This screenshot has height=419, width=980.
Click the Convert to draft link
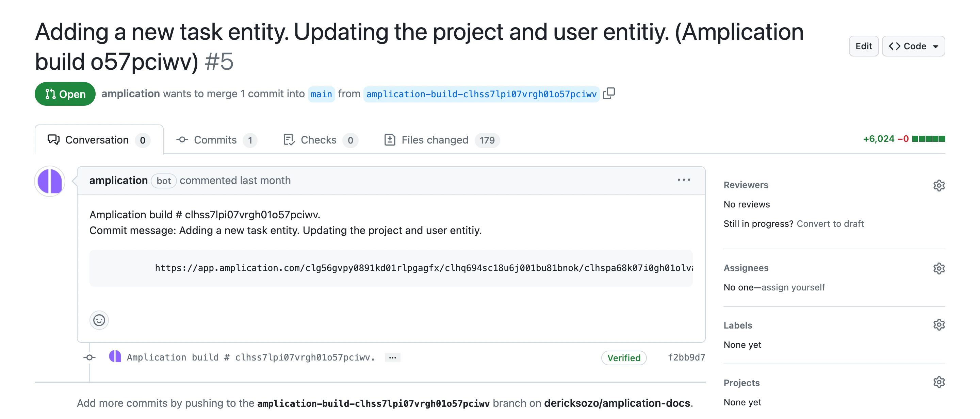[830, 223]
